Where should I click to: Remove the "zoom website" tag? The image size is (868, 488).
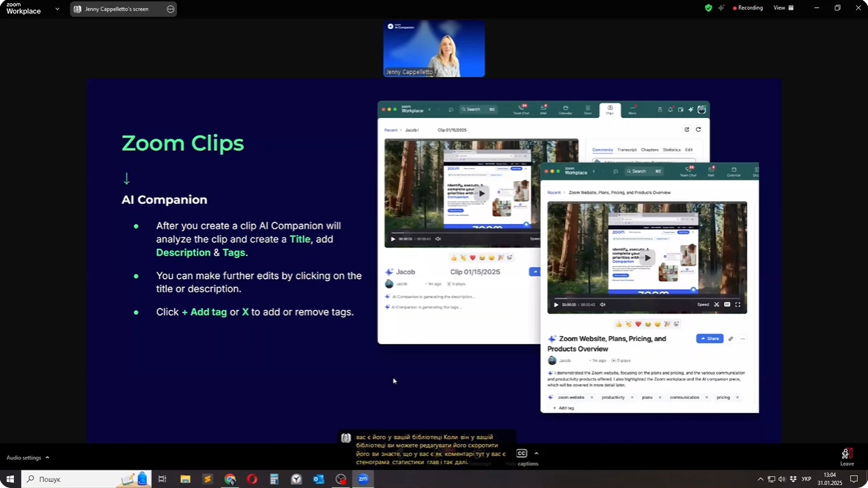pyautogui.click(x=592, y=398)
